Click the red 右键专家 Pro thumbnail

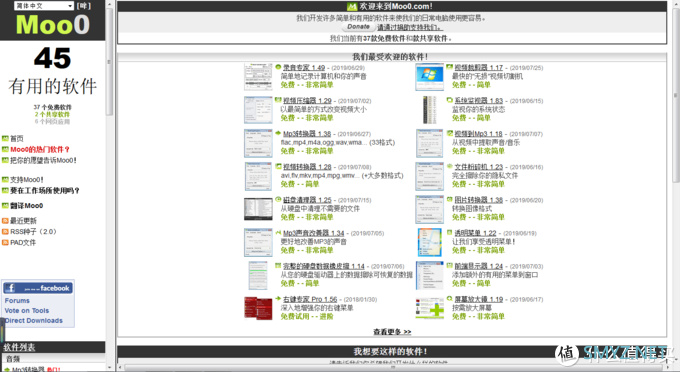pos(258,308)
